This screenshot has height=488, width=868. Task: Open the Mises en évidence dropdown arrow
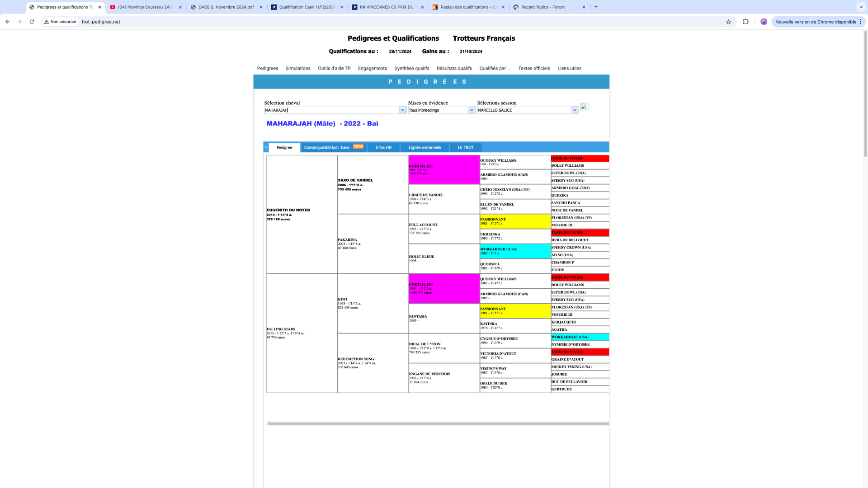(472, 110)
